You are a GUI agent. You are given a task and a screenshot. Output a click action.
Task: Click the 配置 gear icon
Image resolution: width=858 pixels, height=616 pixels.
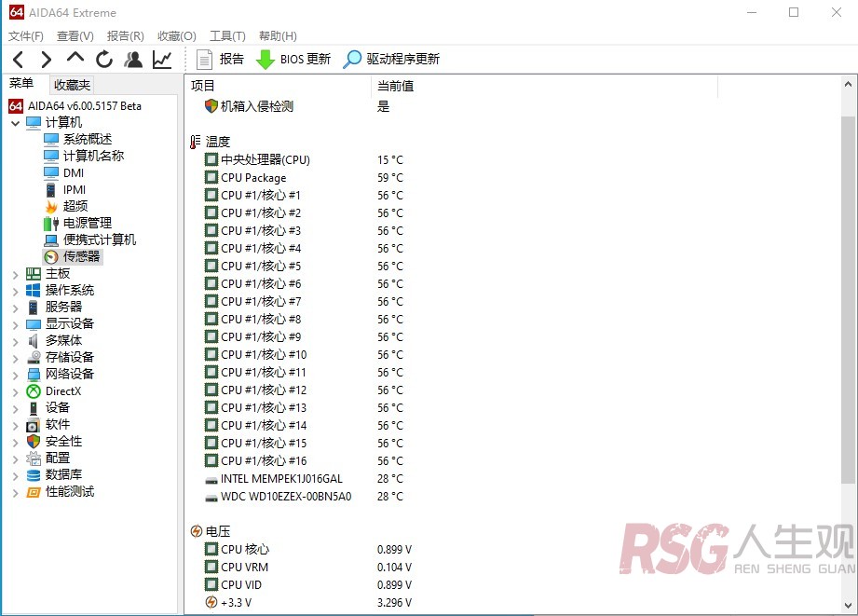(x=34, y=459)
